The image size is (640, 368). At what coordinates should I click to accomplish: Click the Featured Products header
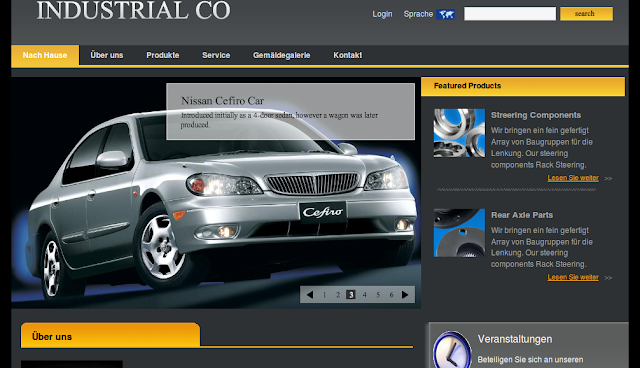click(523, 86)
